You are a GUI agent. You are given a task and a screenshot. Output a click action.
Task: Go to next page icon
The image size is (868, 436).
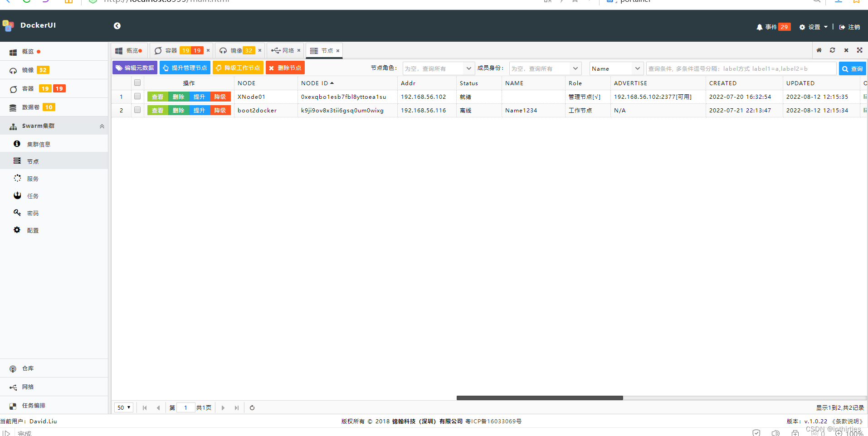tap(223, 408)
